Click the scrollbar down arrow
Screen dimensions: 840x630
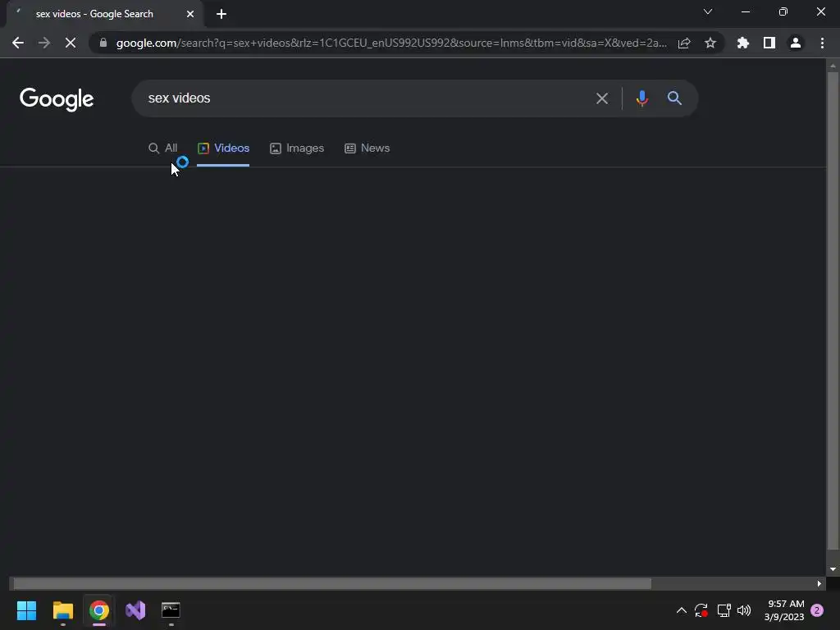(833, 569)
